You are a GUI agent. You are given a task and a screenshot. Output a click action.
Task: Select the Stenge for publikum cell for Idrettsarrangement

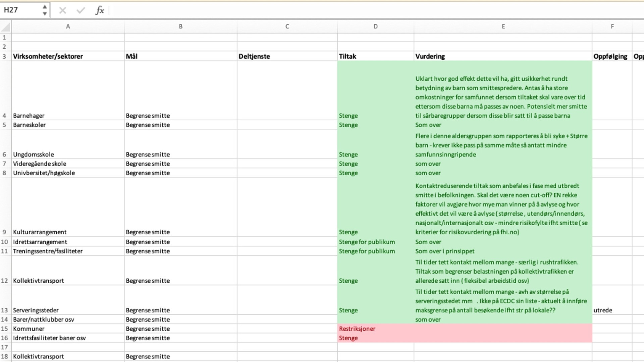pyautogui.click(x=367, y=242)
